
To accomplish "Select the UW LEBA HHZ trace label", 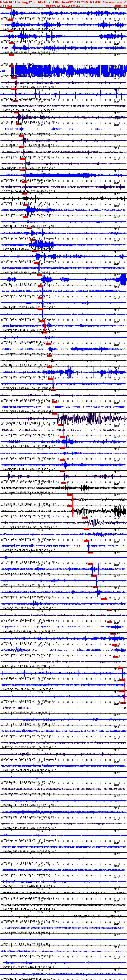I will pyautogui.click(x=30, y=365).
